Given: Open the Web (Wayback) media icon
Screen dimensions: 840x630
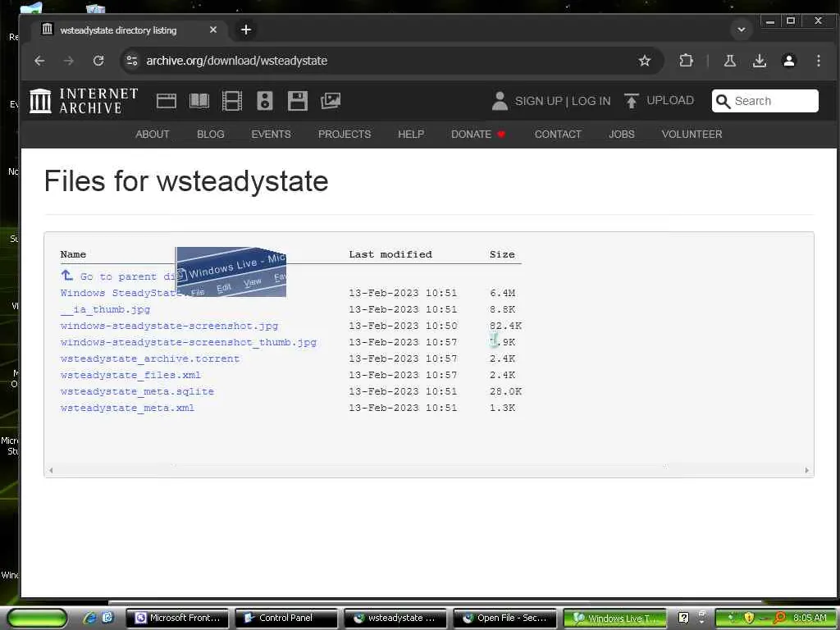Looking at the screenshot, I should 166,101.
